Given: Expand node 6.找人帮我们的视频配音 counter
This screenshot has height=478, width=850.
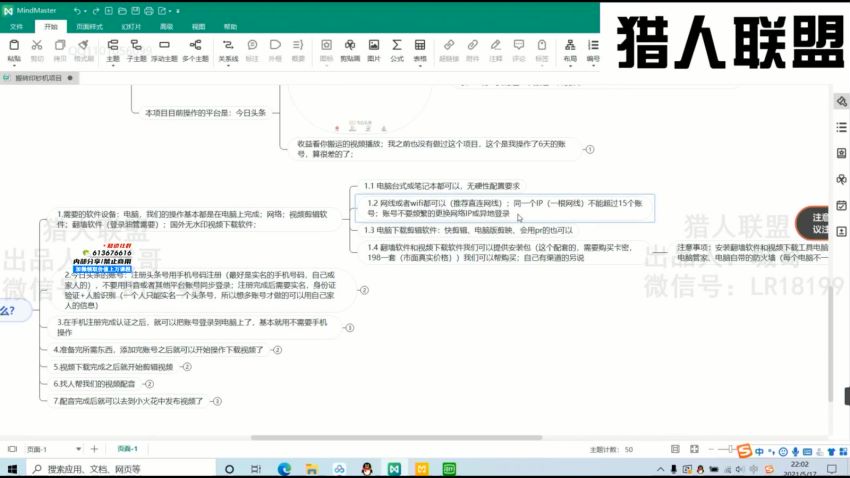Looking at the screenshot, I should click(150, 384).
